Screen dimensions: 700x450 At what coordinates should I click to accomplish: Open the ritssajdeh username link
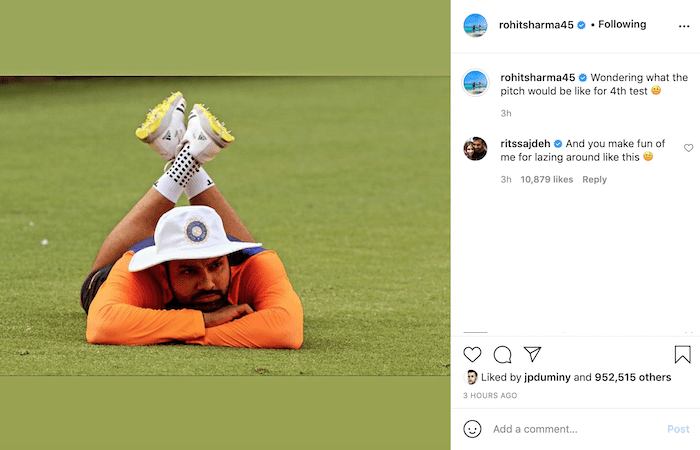(x=525, y=144)
